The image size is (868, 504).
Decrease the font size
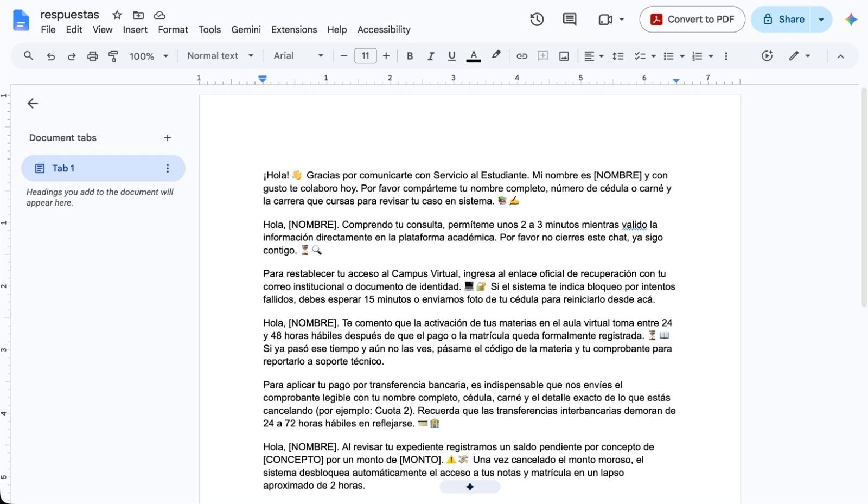(x=344, y=56)
